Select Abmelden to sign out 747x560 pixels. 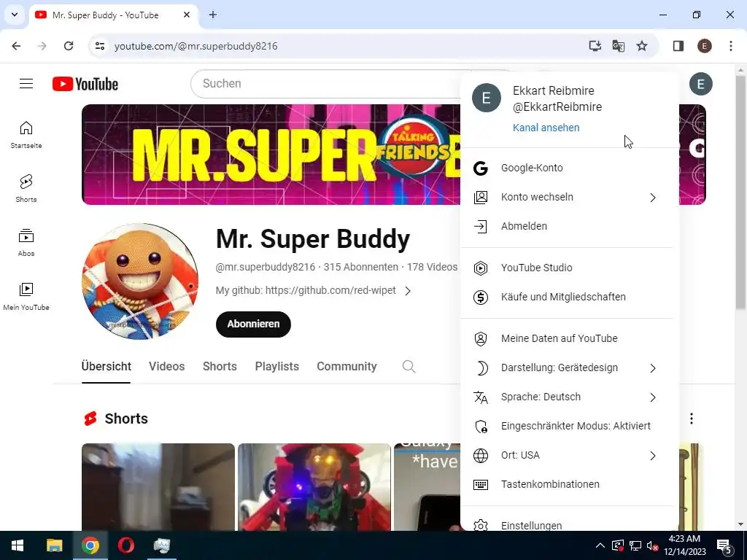coord(569,226)
